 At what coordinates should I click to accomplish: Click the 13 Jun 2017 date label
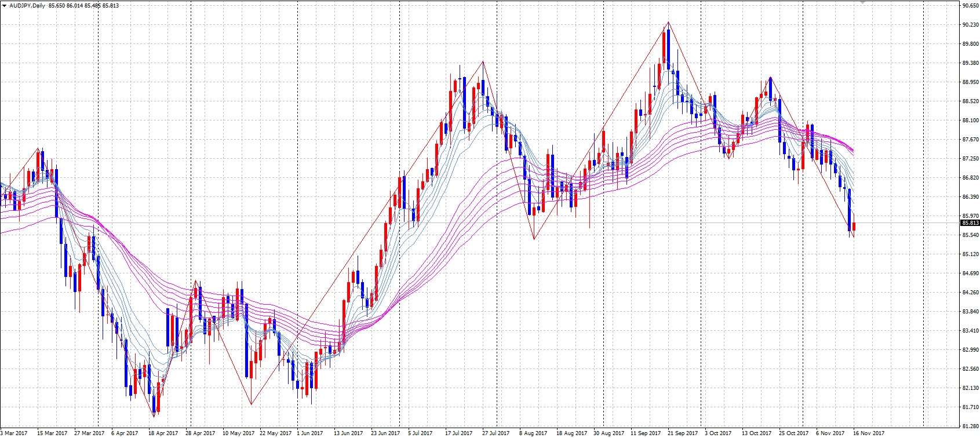(x=349, y=433)
